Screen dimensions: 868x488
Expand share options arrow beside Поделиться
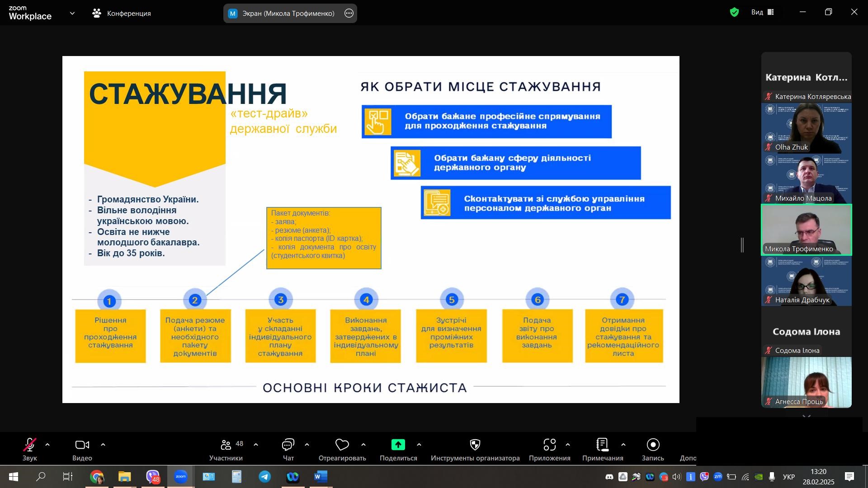pyautogui.click(x=419, y=445)
